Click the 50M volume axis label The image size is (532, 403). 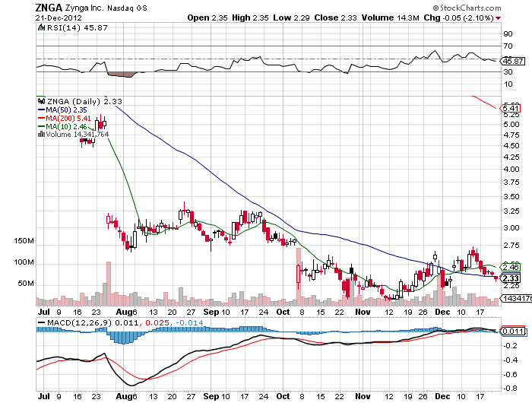click(26, 284)
